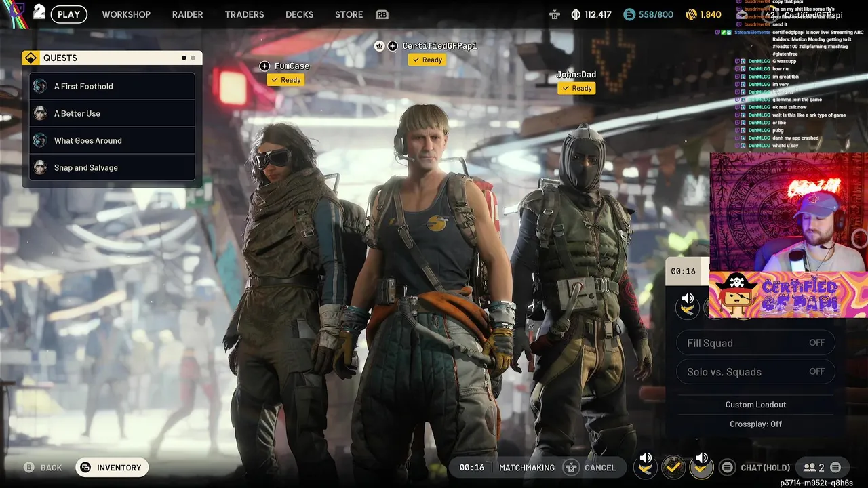Toggle the Fill Squad option
The image size is (868, 488).
[755, 343]
